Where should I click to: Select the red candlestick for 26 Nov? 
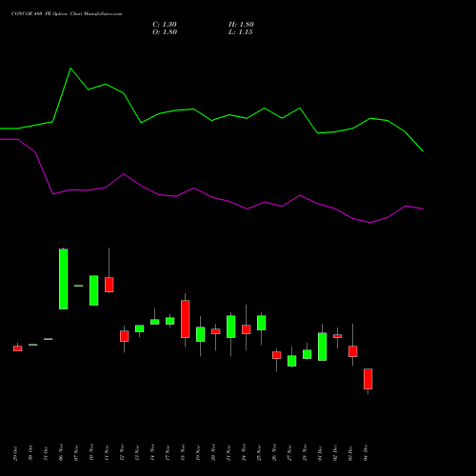277,355
